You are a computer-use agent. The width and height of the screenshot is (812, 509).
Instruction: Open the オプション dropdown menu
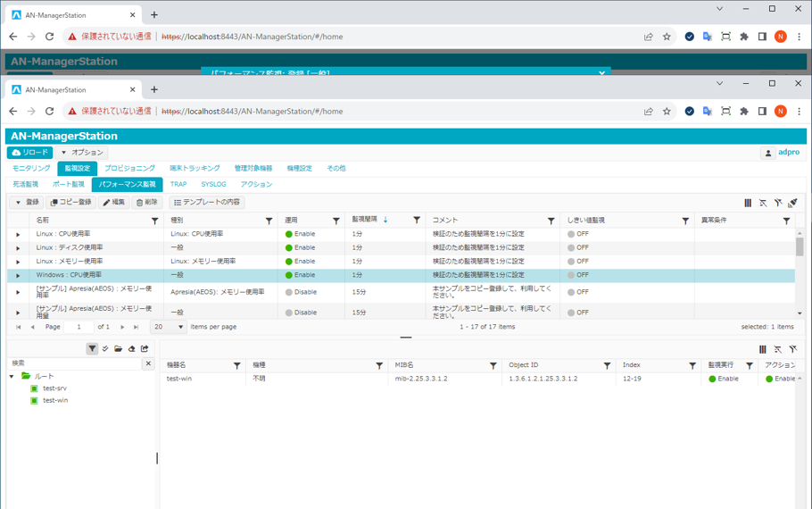(x=83, y=153)
